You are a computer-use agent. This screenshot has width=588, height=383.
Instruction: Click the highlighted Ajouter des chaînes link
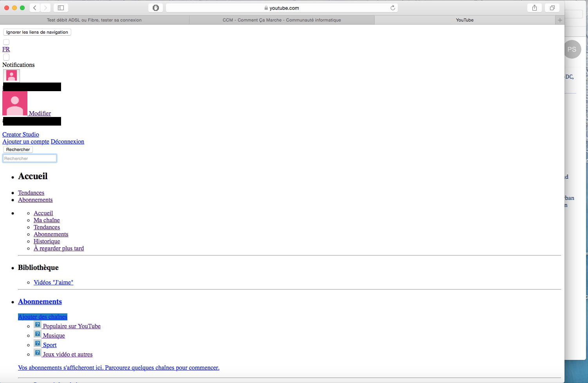coord(43,317)
